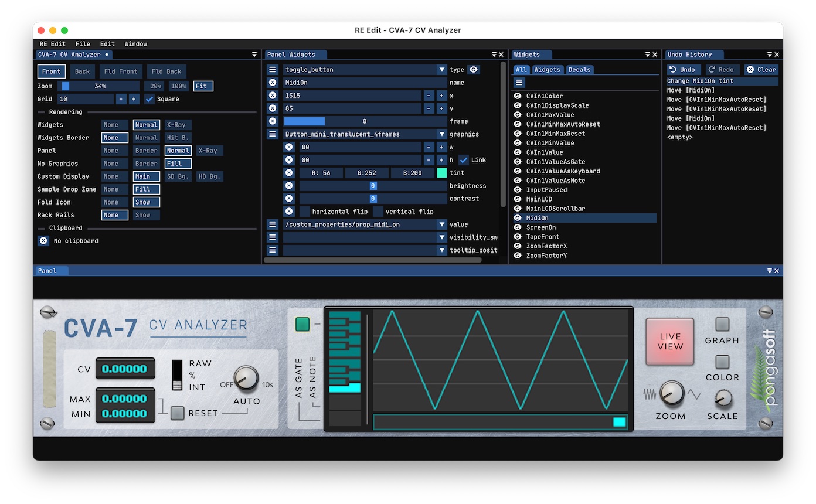
Task: Switch to the Decals tab in Widgets
Action: pyautogui.click(x=579, y=70)
